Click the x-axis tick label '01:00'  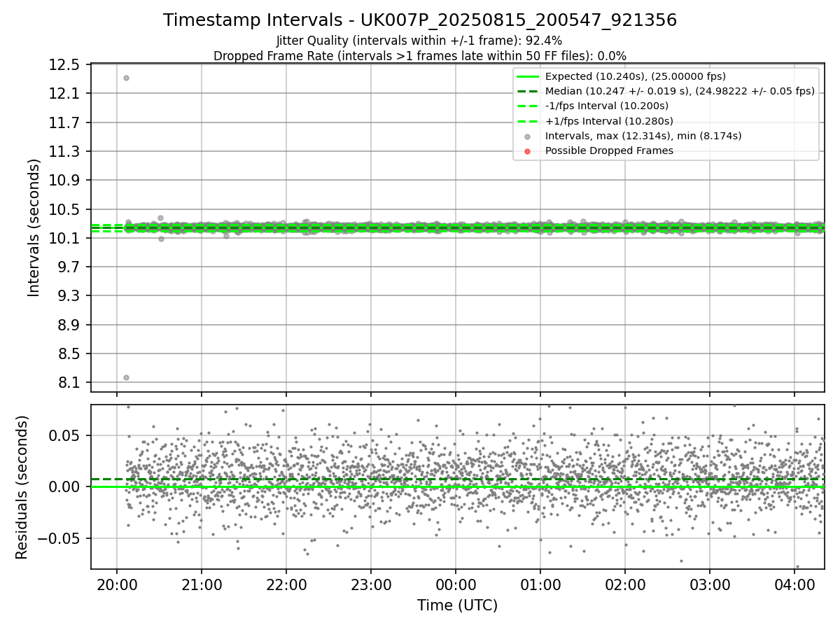pyautogui.click(x=540, y=584)
